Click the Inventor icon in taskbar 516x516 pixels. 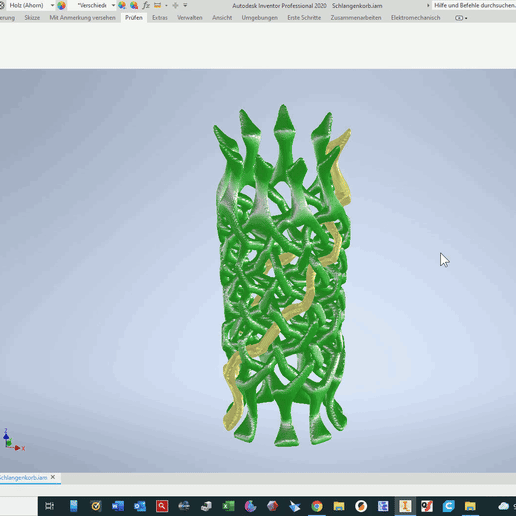pyautogui.click(x=405, y=506)
